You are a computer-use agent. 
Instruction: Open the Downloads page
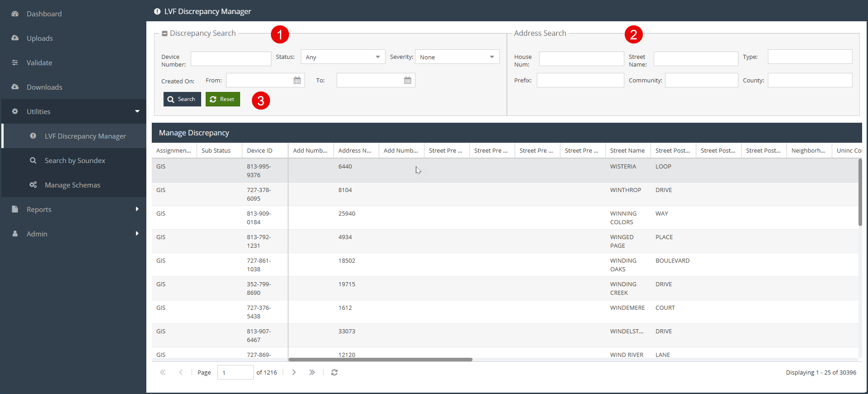44,87
